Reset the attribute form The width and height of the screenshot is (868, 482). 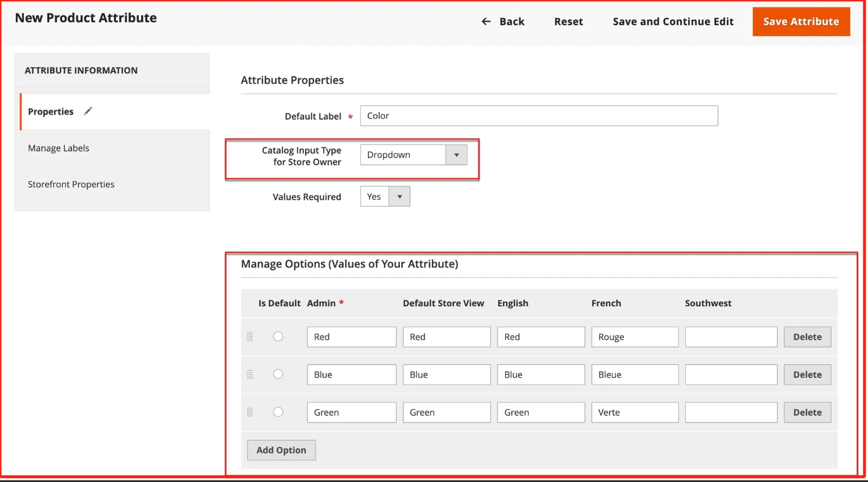(568, 22)
